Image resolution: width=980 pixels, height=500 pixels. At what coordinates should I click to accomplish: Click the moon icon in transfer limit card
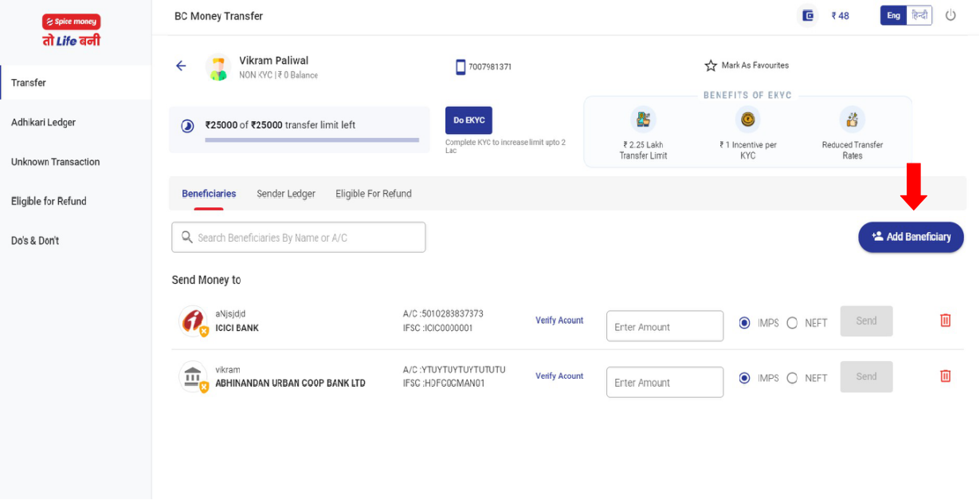click(x=187, y=125)
